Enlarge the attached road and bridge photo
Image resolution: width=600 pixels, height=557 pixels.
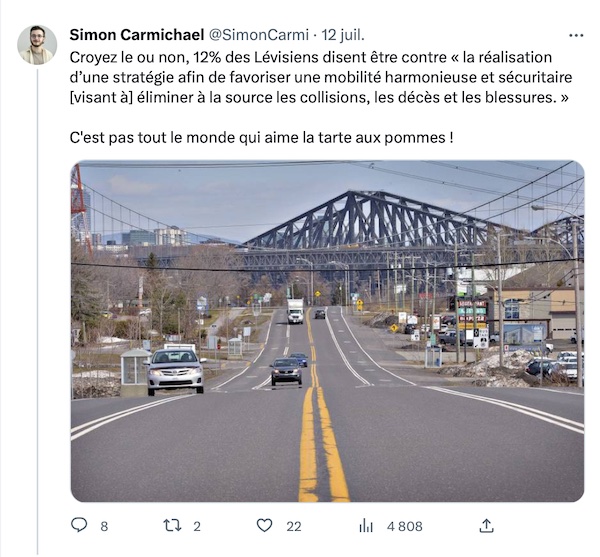coord(328,331)
